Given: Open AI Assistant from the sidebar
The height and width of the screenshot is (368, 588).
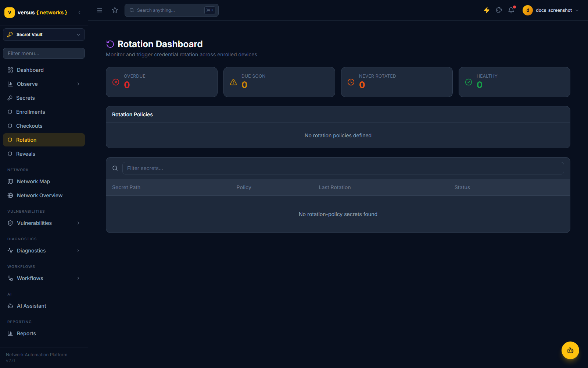Looking at the screenshot, I should (44, 306).
